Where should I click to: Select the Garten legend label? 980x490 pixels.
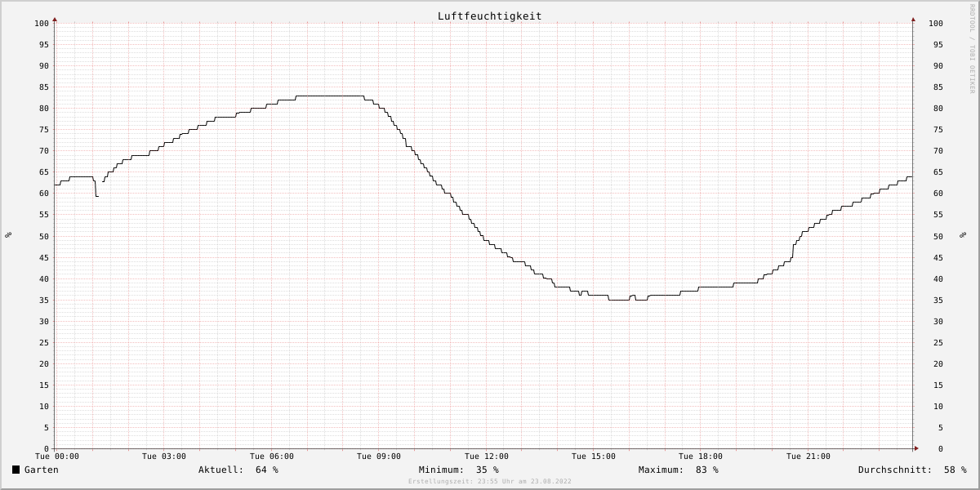(42, 470)
